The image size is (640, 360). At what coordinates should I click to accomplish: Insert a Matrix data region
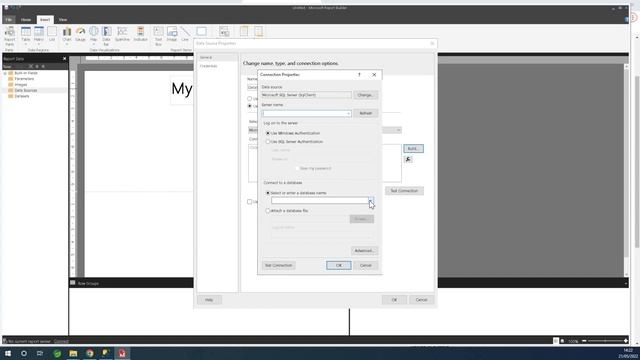(x=39, y=36)
